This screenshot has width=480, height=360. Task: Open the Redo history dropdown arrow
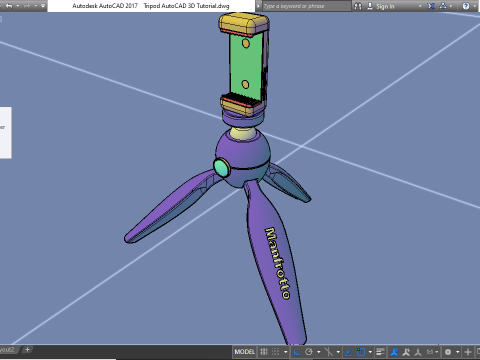tap(35, 6)
